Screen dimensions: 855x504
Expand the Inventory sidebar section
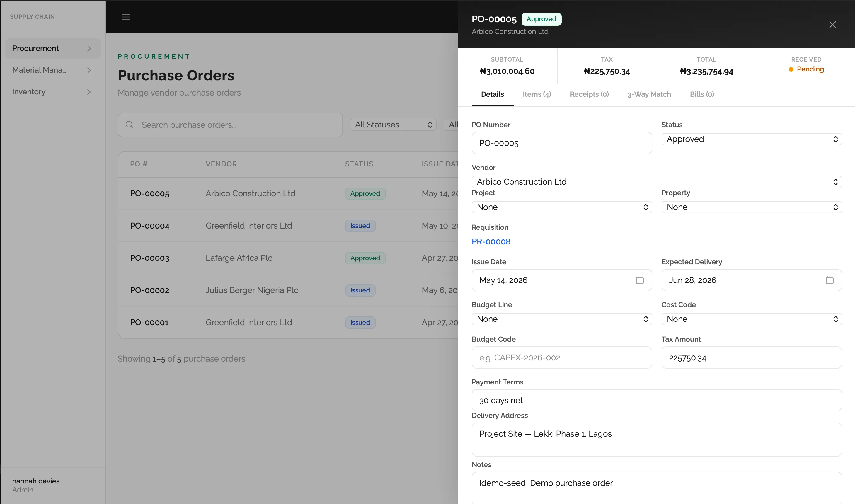53,92
